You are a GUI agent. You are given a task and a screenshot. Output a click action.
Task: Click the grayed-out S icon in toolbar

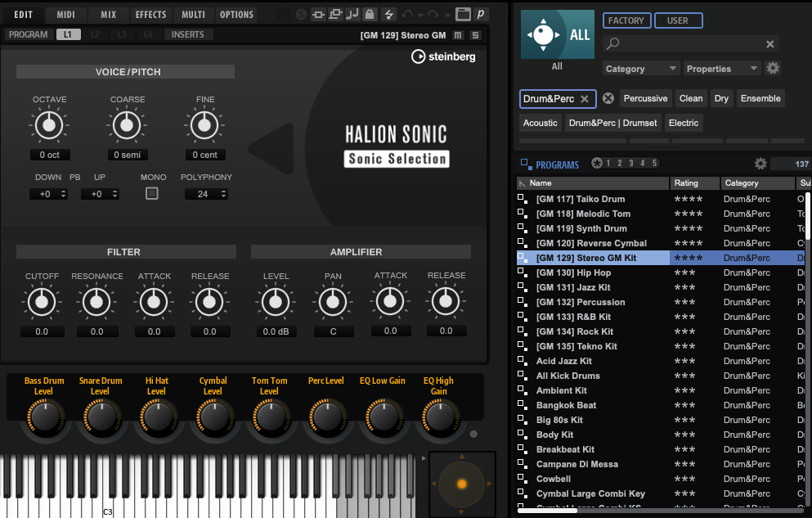coord(301,15)
